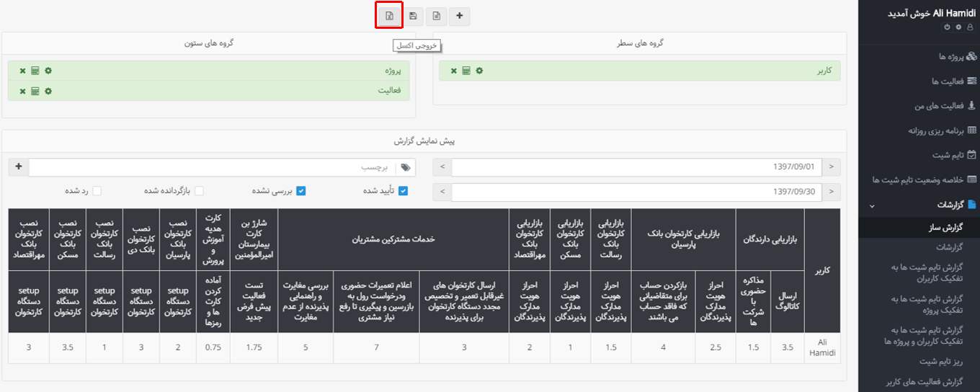Click the calculator icon on the کاربر row group

(x=466, y=71)
